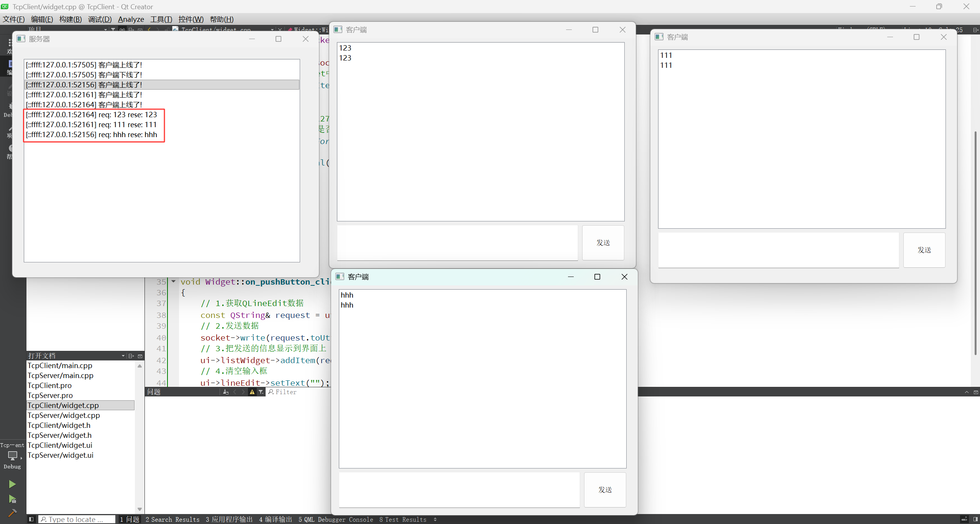Collapse the on_pushButton_clicked function fold arrow

tap(174, 282)
